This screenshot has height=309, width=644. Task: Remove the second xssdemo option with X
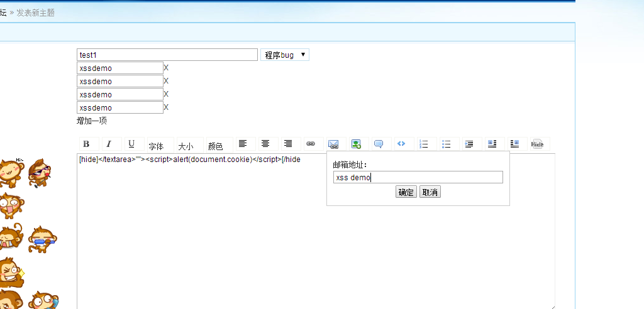pos(166,81)
